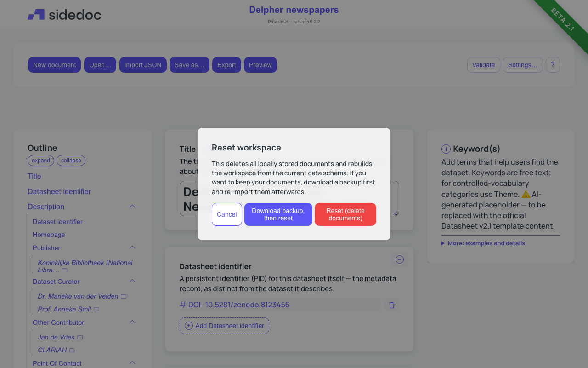588x368 pixels.
Task: Click the card icon next to Koninklijke Bibliotheek
Action: (x=65, y=270)
